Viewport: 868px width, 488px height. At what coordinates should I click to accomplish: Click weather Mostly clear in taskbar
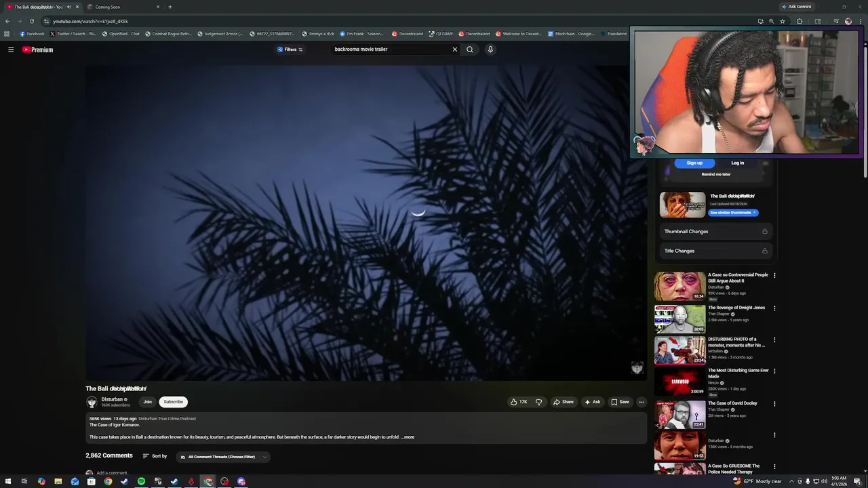[757, 481]
